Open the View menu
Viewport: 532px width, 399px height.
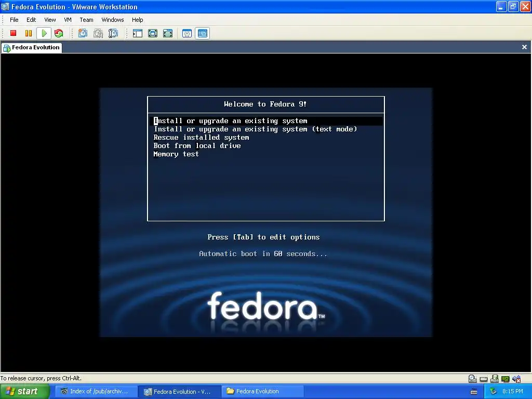click(50, 20)
